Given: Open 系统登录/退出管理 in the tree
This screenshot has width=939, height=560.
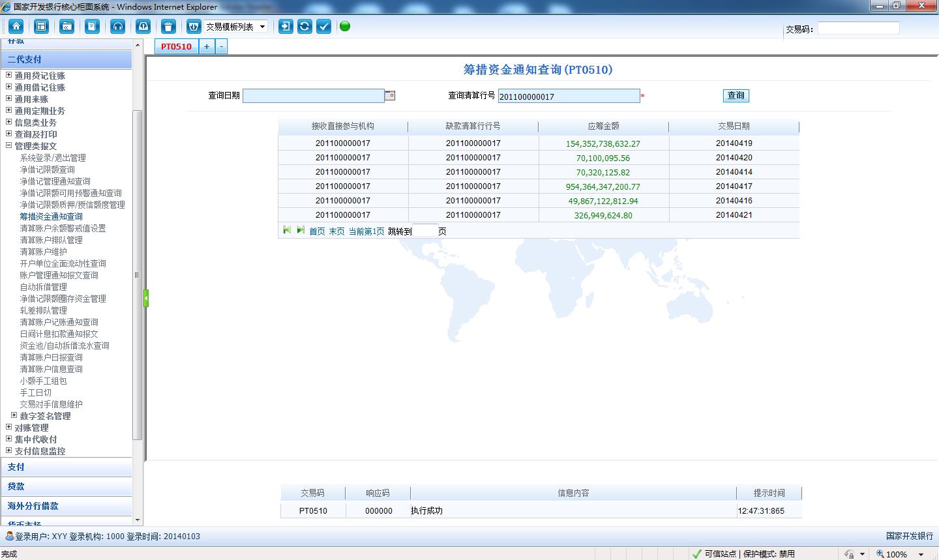Looking at the screenshot, I should pyautogui.click(x=53, y=158).
